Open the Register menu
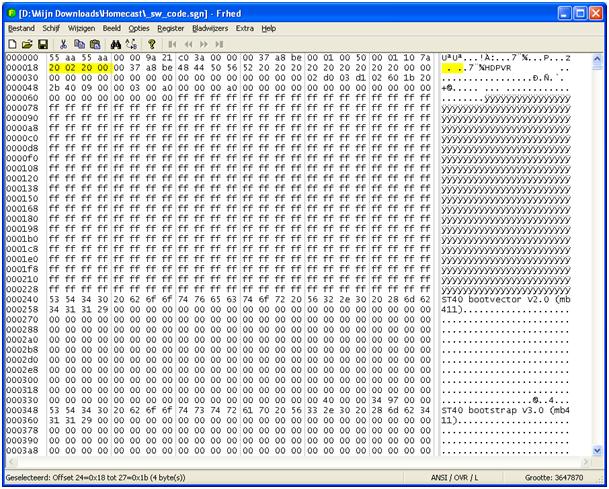This screenshot has height=489, width=609. pyautogui.click(x=171, y=28)
